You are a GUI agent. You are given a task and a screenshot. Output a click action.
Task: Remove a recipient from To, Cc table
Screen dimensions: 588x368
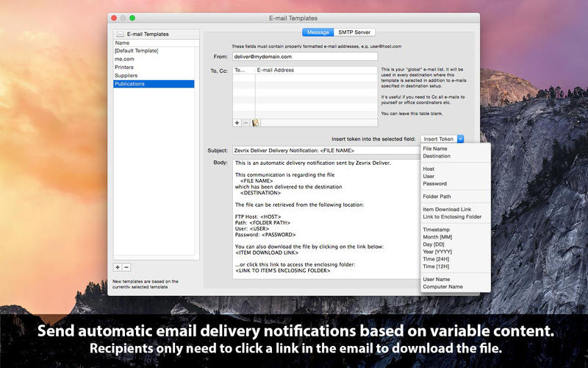pyautogui.click(x=246, y=122)
